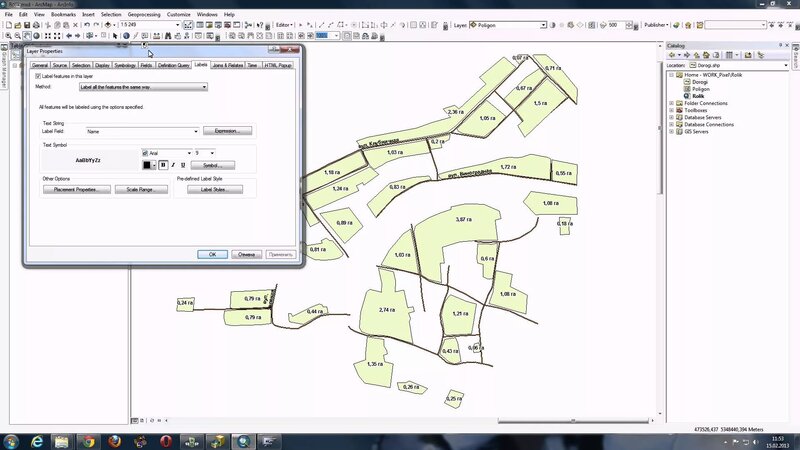
Task: Toggle underline text style button
Action: pyautogui.click(x=183, y=165)
